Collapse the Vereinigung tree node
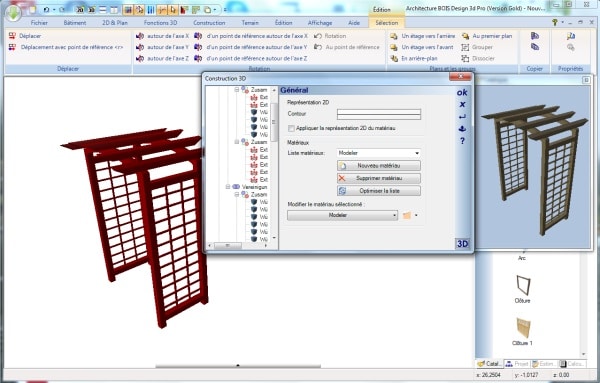The height and width of the screenshot is (383, 600). pos(228,187)
